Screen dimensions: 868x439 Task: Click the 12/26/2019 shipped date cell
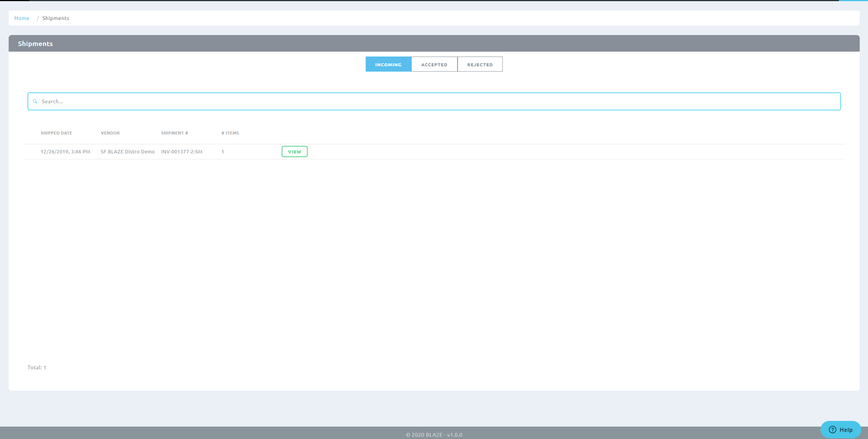pos(65,152)
